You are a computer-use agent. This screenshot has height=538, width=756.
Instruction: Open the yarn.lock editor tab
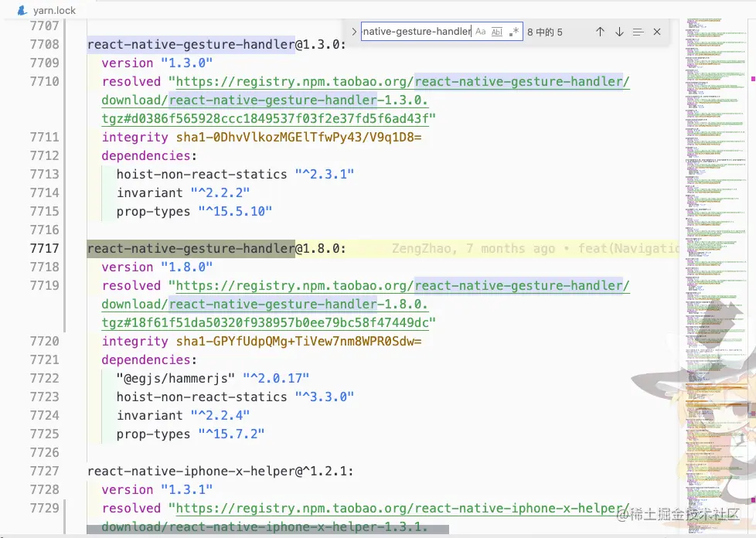point(47,10)
